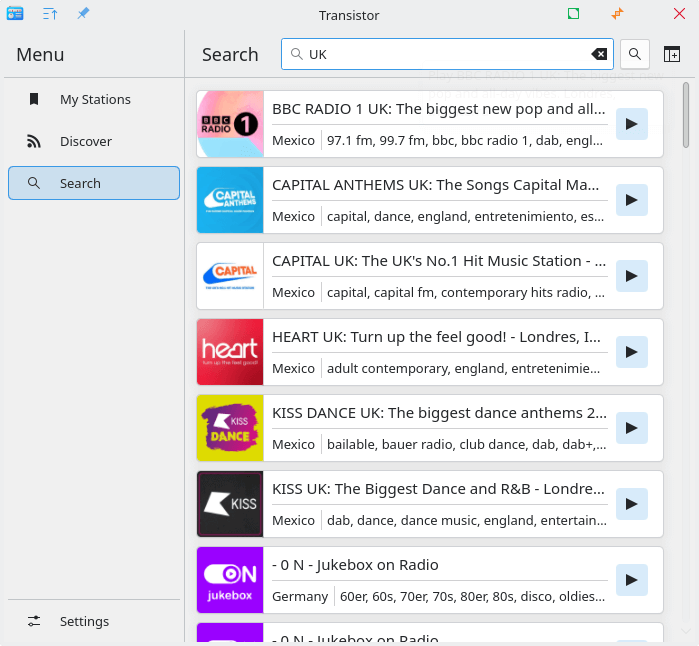Play the Kiss Dance UK station
The image size is (699, 646).
click(x=631, y=428)
